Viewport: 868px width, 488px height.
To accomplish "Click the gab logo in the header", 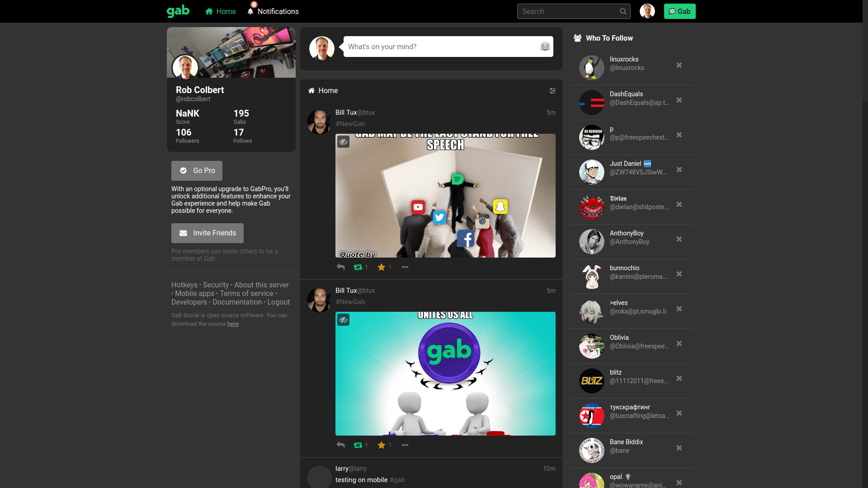I will pyautogui.click(x=178, y=11).
